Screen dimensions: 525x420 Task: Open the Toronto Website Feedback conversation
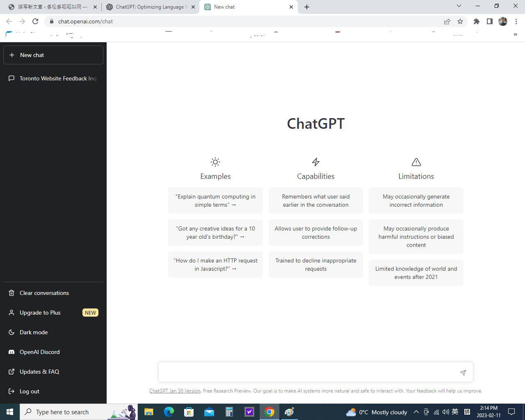(53, 78)
